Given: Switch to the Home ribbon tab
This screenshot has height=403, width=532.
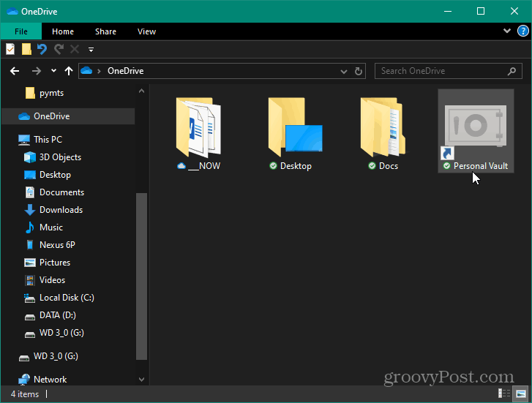Looking at the screenshot, I should pos(63,31).
